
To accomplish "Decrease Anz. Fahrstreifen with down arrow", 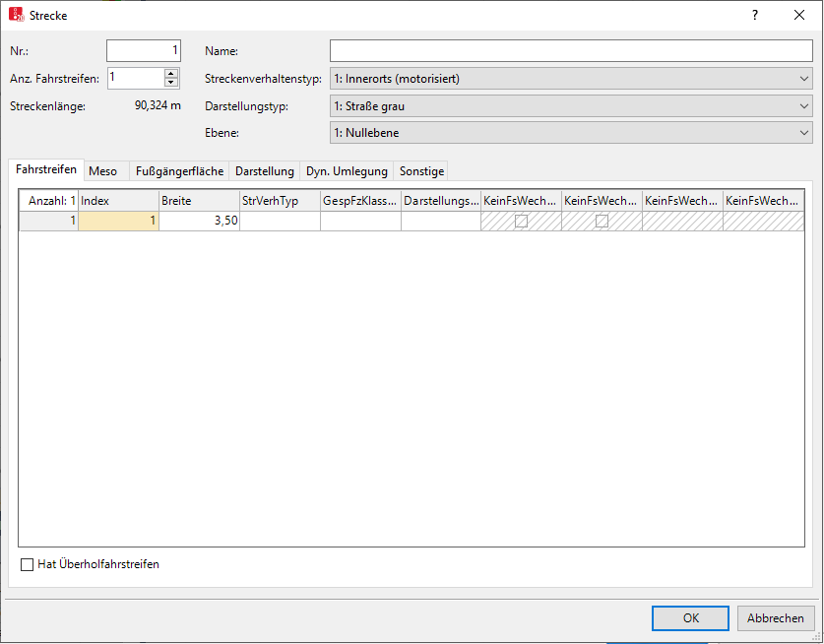I will tap(171, 83).
